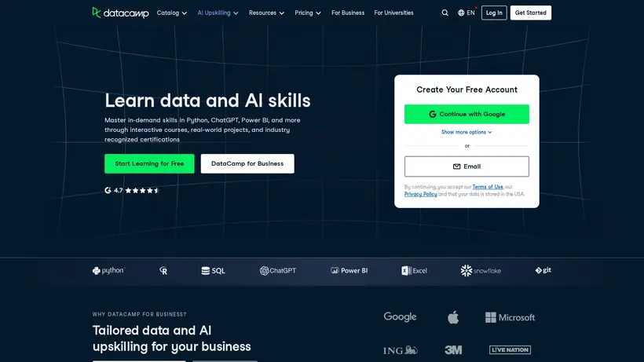644x362 pixels.
Task: Expand the AI Upskilling menu
Action: point(218,13)
